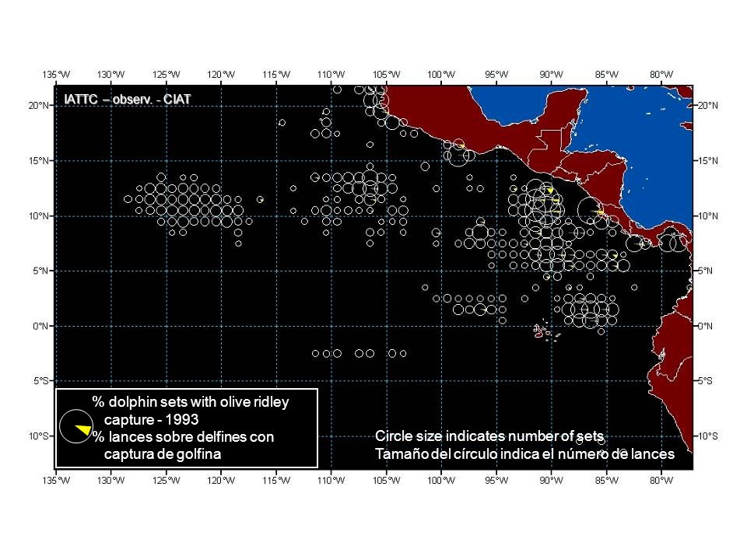Click the 'capture - 1993' legend text
This screenshot has width=747, height=560.
point(152,419)
